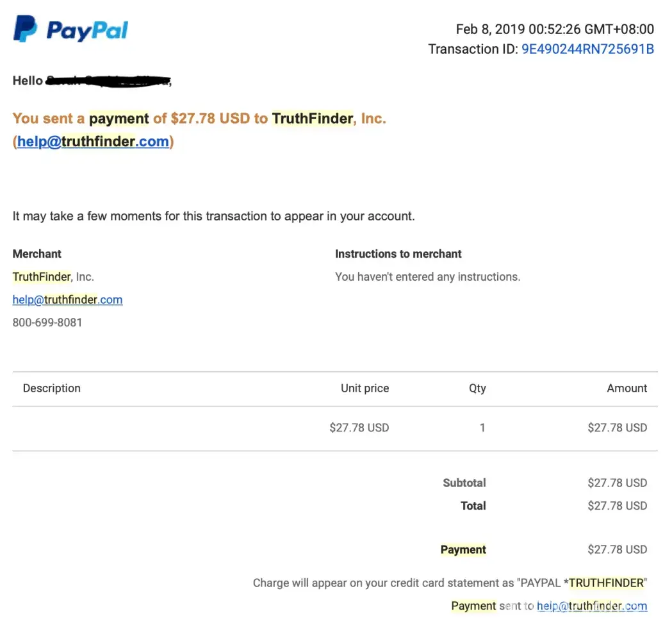
Task: Select the Amount column header
Action: click(x=627, y=388)
